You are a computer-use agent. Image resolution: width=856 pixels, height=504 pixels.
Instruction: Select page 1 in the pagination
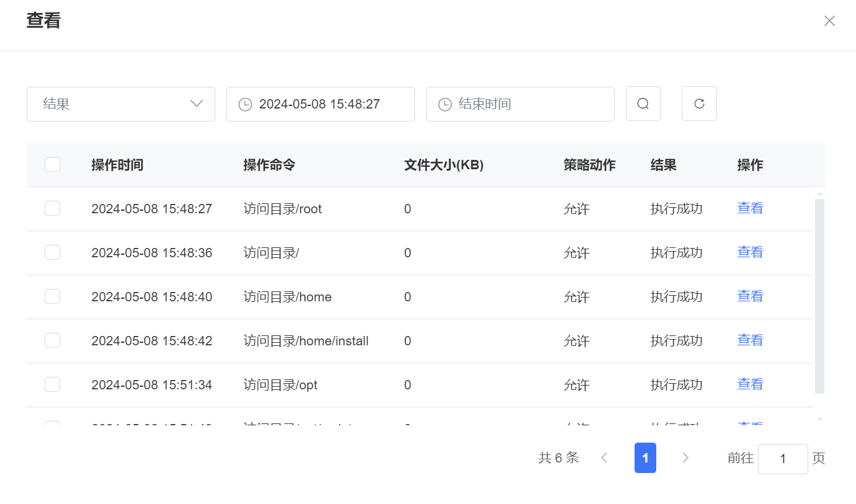click(645, 458)
